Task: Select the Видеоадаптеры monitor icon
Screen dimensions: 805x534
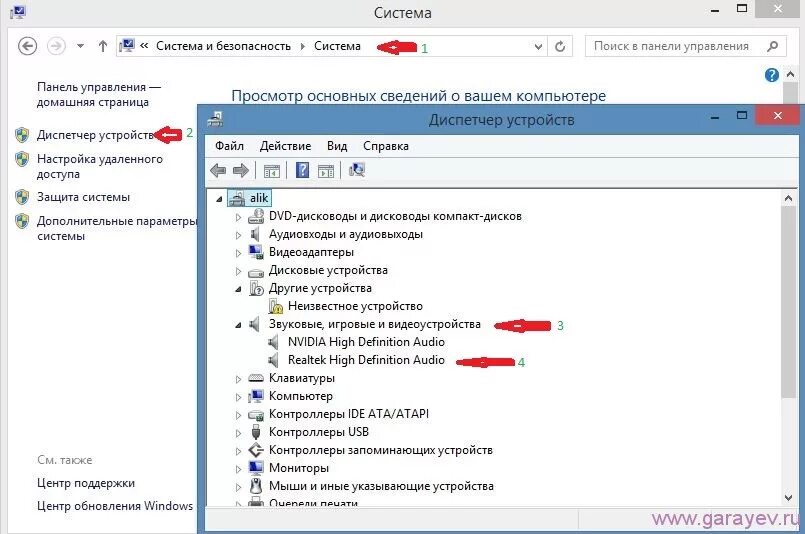Action: [256, 252]
